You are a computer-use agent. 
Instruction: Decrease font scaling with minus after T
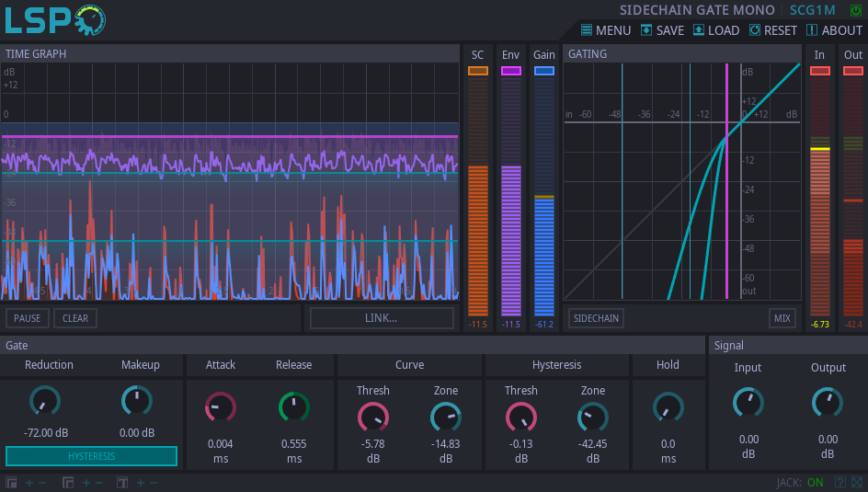(154, 483)
